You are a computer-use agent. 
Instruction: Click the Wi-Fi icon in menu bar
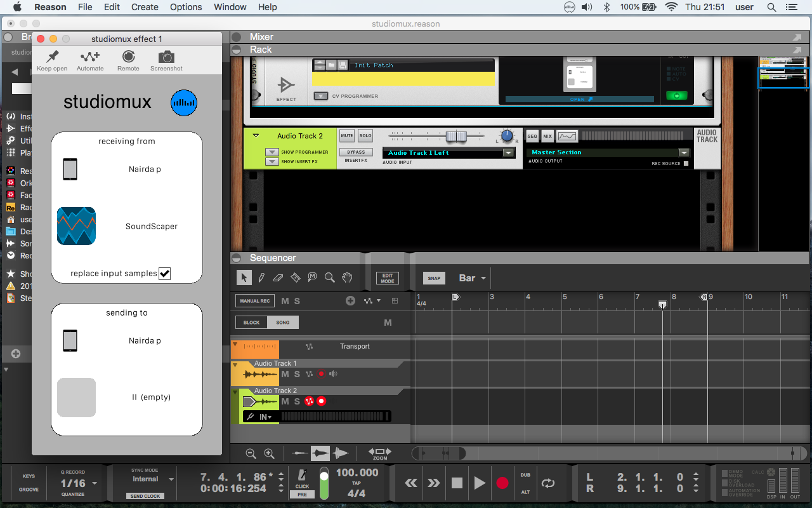click(671, 7)
